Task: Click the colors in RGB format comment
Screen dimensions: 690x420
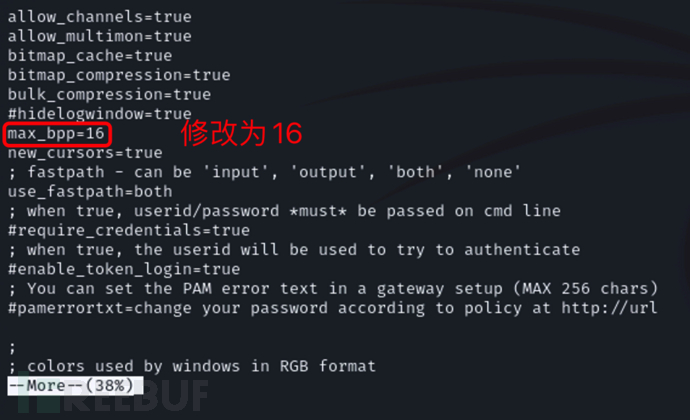Action: click(191, 366)
